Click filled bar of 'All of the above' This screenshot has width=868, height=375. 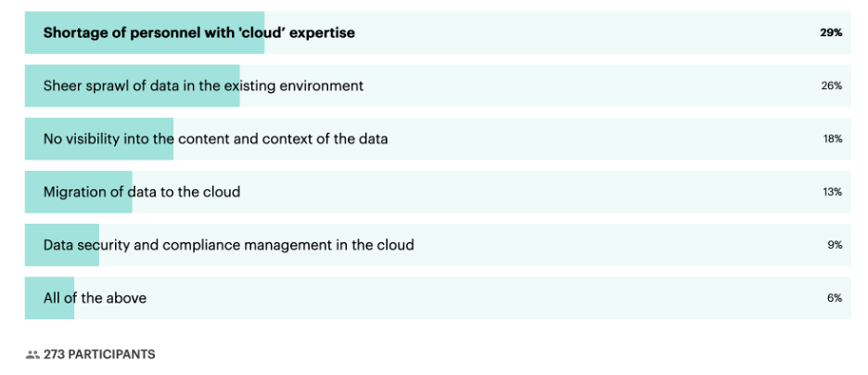(49, 298)
